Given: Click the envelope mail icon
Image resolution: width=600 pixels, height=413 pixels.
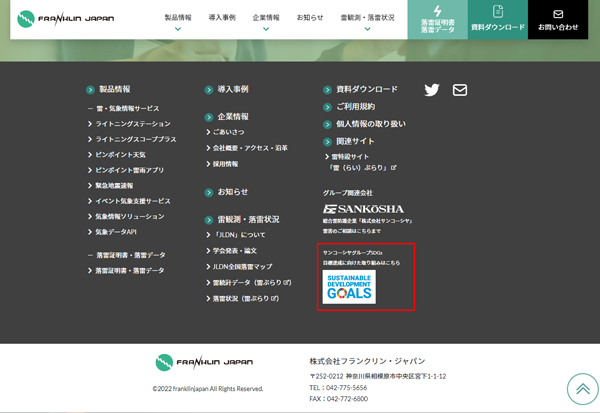Looking at the screenshot, I should coord(460,90).
